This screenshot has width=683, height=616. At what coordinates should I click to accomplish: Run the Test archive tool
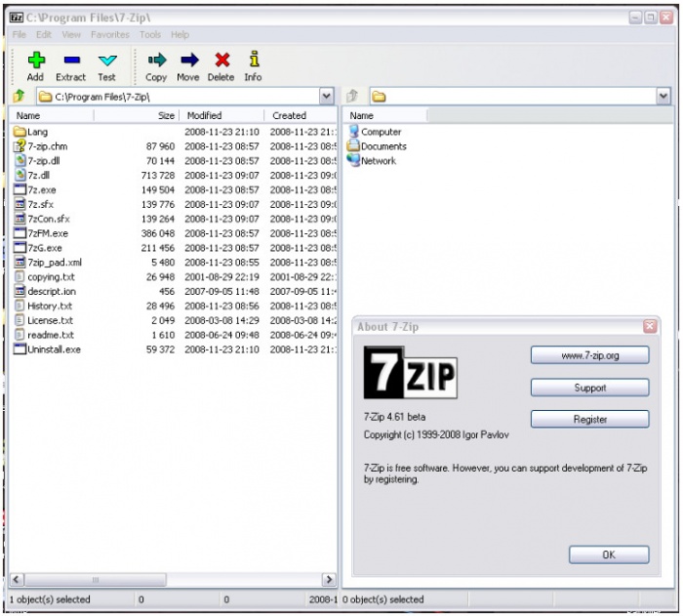point(107,61)
